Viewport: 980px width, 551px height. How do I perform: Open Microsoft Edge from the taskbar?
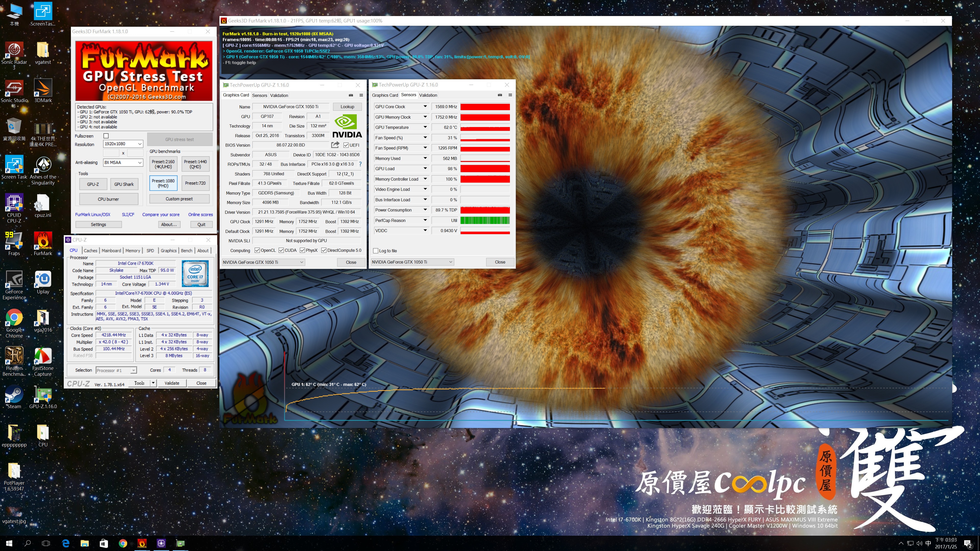(x=65, y=543)
